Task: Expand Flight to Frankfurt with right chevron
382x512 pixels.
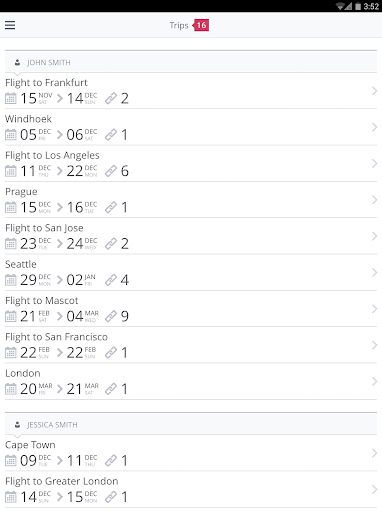Action: [374, 91]
